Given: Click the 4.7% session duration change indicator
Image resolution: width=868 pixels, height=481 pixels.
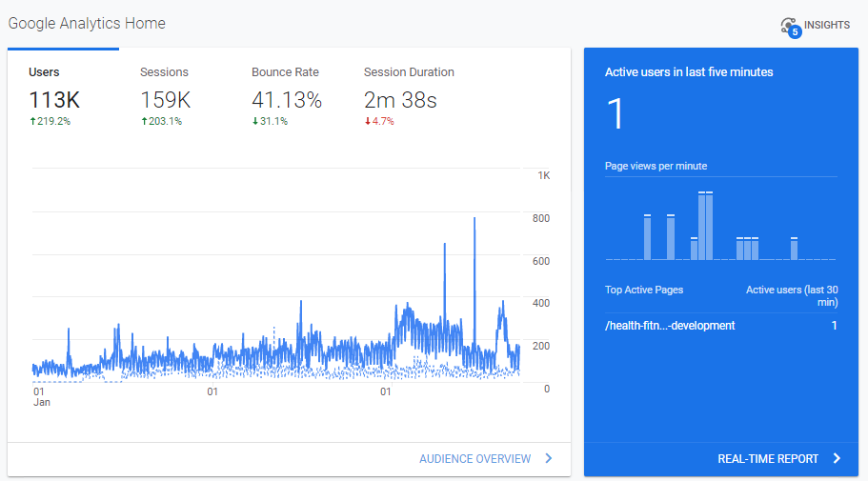Looking at the screenshot, I should coord(379,121).
